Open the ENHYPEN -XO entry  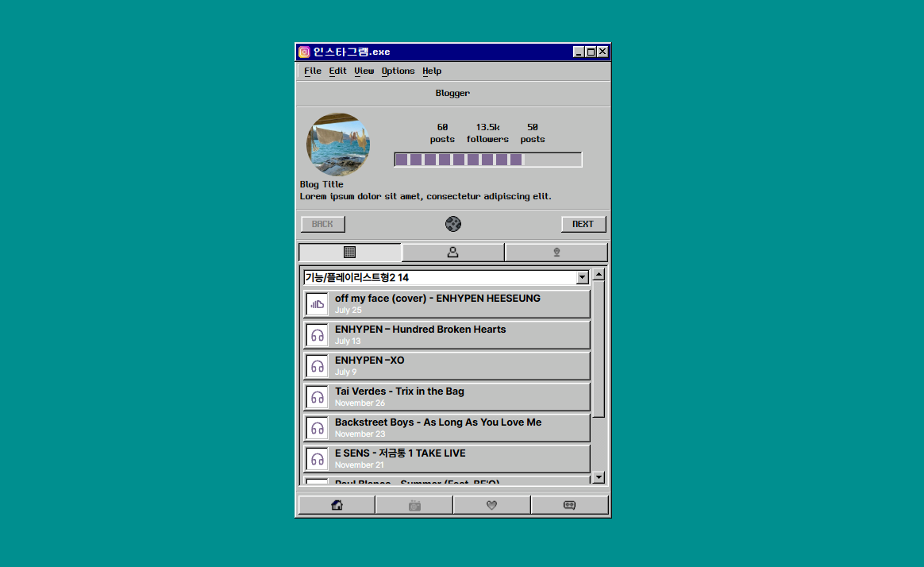coord(447,366)
